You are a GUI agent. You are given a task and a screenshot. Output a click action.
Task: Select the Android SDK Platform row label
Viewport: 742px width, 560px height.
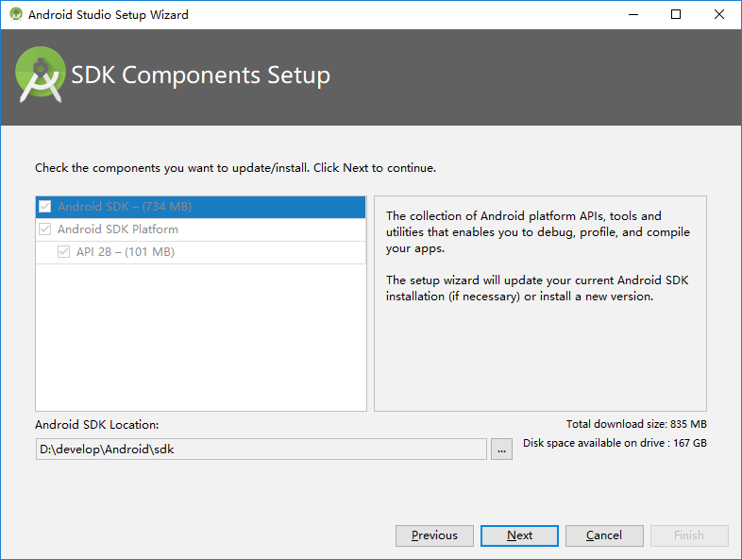tap(118, 229)
